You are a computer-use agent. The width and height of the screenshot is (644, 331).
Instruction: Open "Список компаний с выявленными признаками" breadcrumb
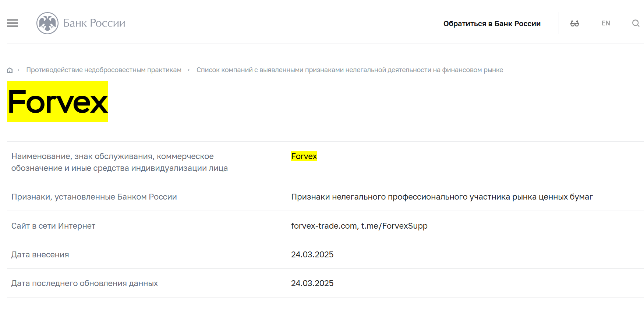(x=350, y=70)
